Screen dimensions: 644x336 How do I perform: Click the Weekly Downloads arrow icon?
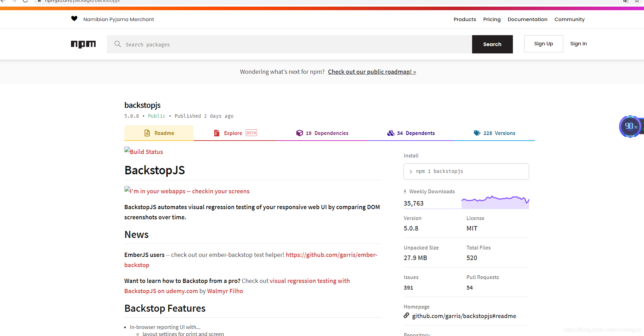(405, 191)
